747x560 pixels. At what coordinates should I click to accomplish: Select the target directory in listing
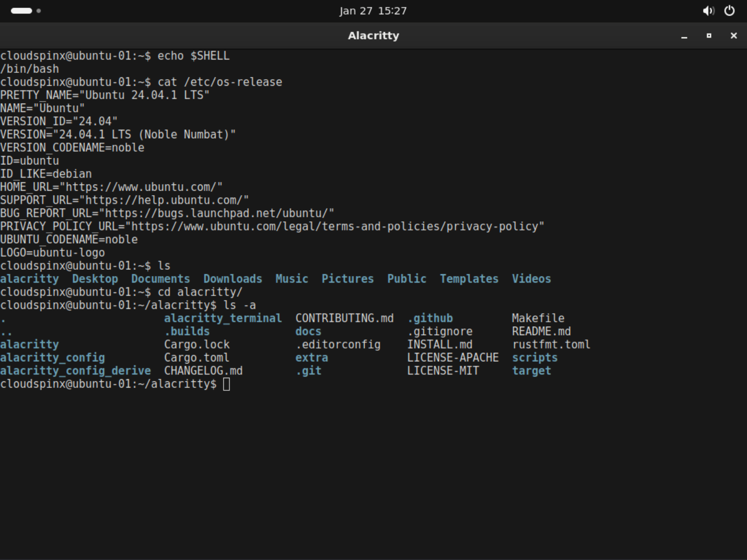click(x=531, y=371)
